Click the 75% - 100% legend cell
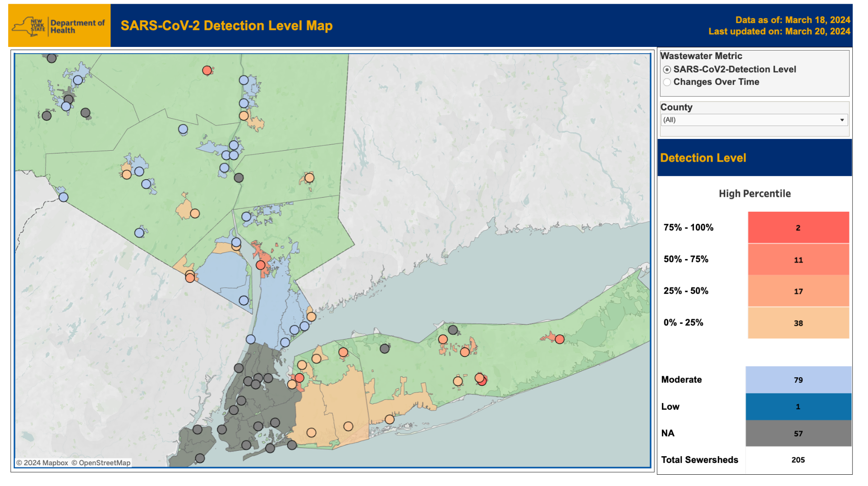 point(798,228)
